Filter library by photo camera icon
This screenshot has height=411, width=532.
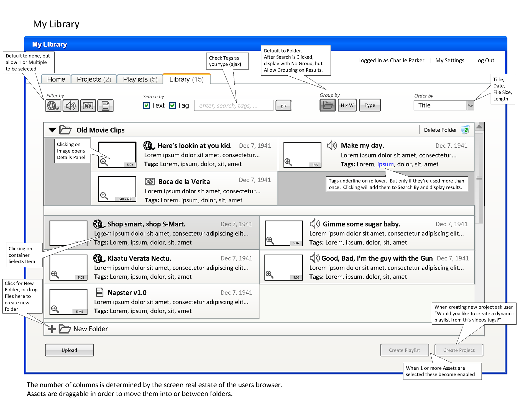click(88, 106)
